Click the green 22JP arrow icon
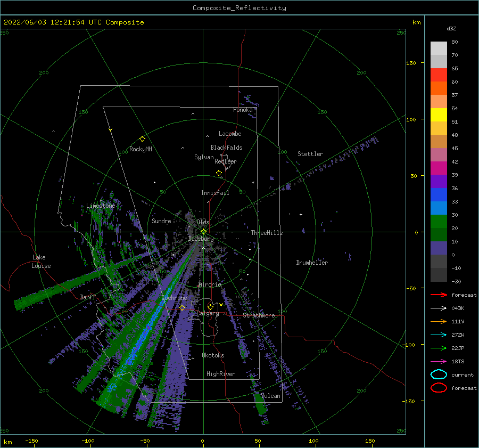 point(439,348)
